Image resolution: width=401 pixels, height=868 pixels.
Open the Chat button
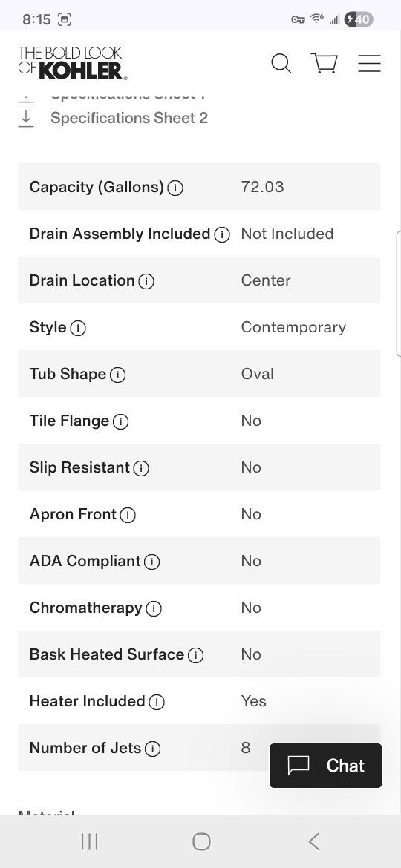coord(326,766)
